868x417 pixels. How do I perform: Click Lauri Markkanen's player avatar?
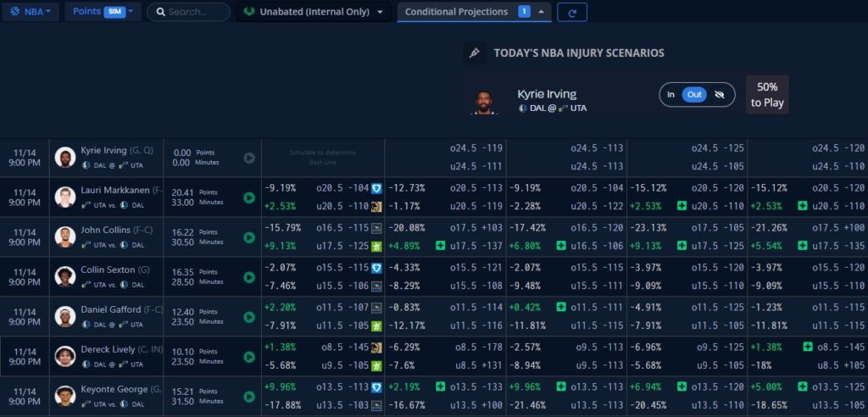[65, 197]
